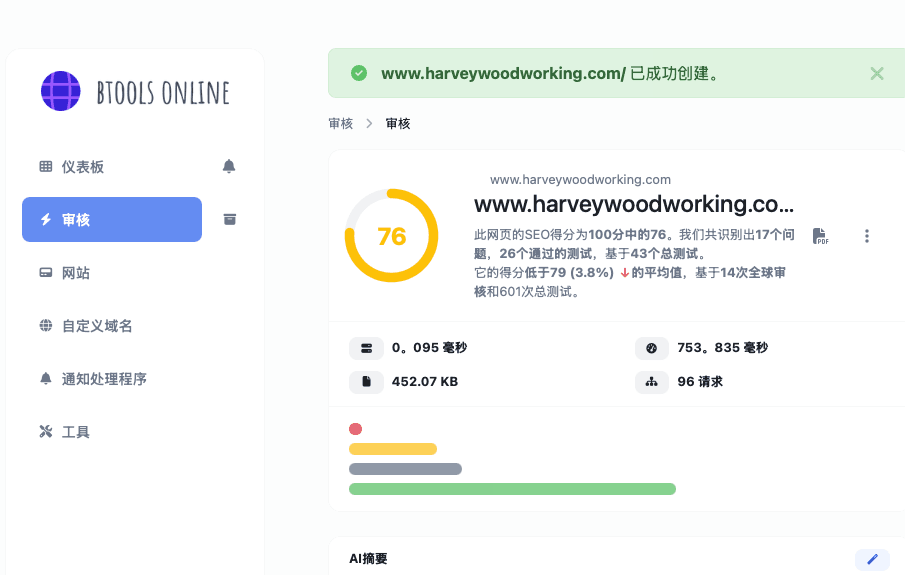Open 仪表板 in the sidebar
The width and height of the screenshot is (905, 575).
[82, 167]
